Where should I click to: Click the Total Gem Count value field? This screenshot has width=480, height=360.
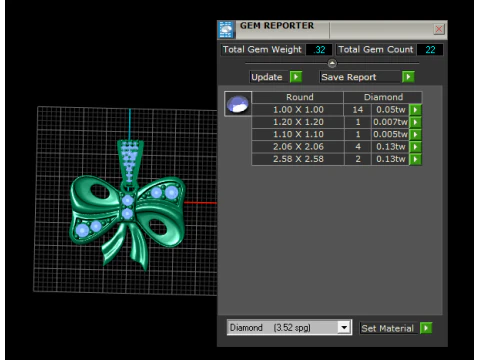coord(430,50)
